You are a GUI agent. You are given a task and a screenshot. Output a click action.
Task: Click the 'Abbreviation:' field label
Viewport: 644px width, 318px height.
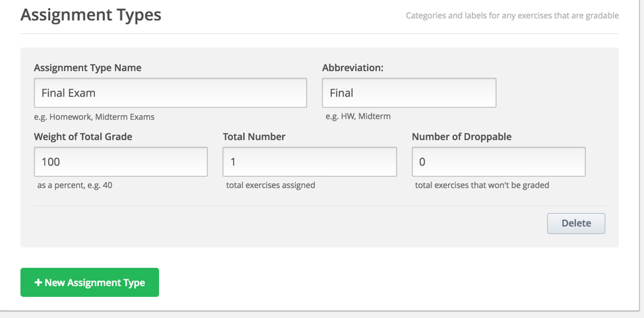pyautogui.click(x=352, y=68)
